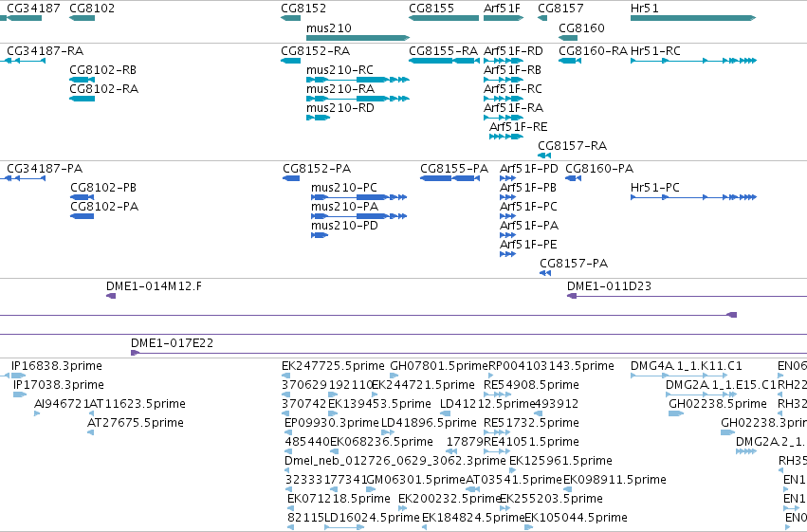Select protein CG8152-PA

[x=317, y=169]
